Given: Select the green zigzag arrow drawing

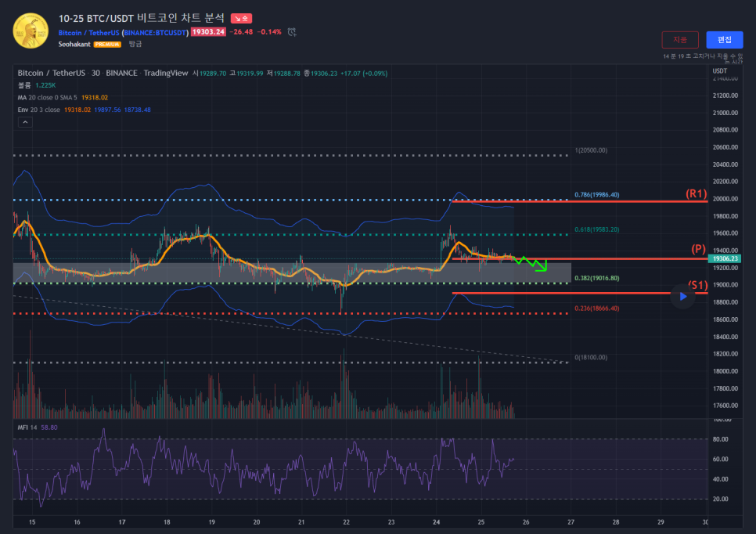Looking at the screenshot, I should tap(531, 263).
